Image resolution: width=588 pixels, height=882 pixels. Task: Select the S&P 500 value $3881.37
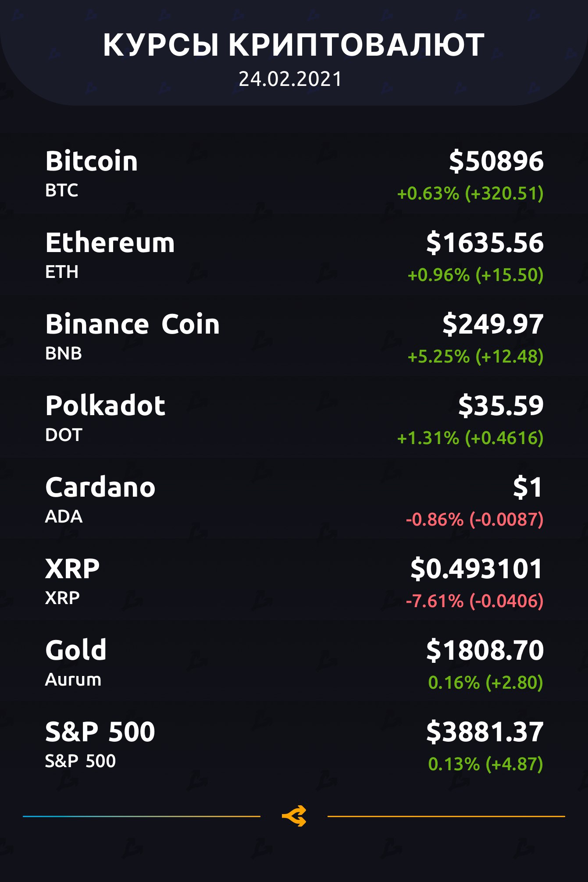pyautogui.click(x=485, y=732)
